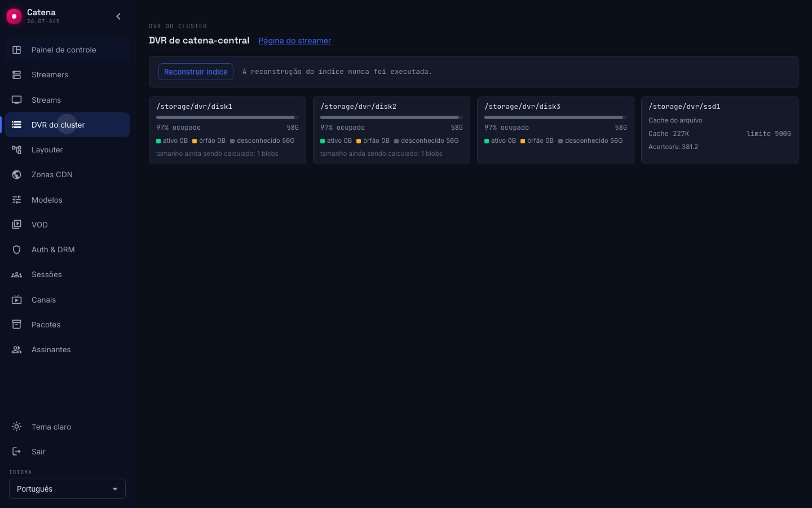Click the /storage/dvr/disk1 path title
The image size is (812, 508).
194,107
